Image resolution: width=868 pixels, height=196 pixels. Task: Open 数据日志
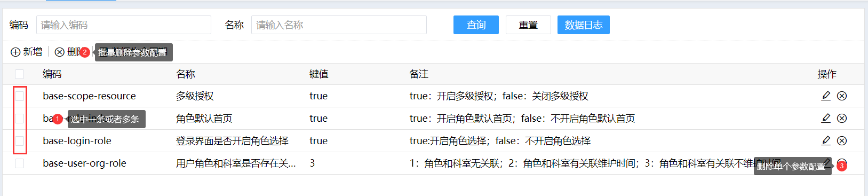point(584,25)
